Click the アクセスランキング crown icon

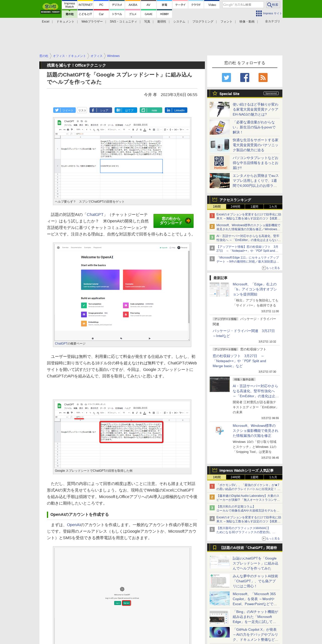tap(215, 200)
